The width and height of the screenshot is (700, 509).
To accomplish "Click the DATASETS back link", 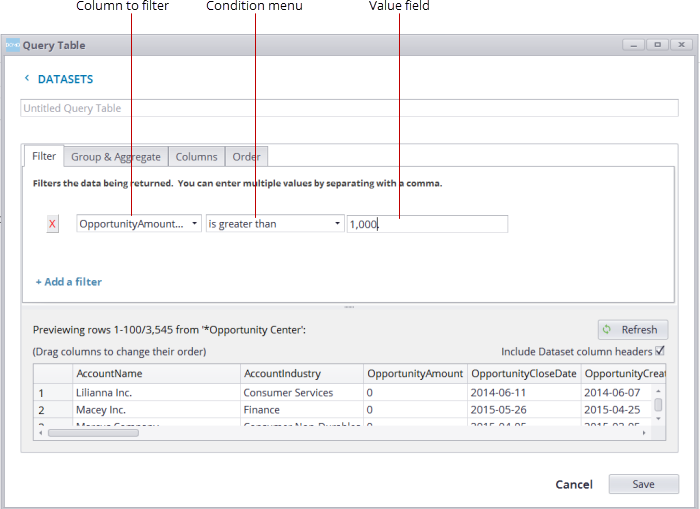I will click(x=65, y=79).
